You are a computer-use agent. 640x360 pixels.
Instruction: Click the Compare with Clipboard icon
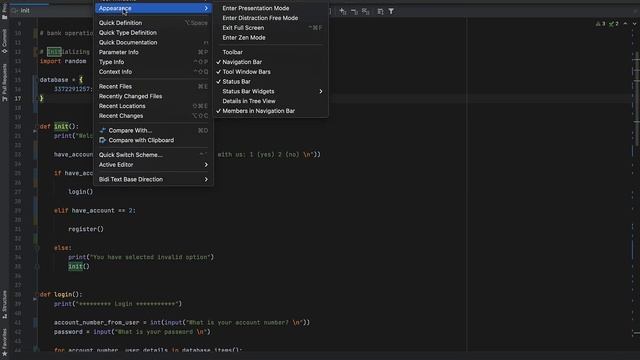[x=102, y=140]
